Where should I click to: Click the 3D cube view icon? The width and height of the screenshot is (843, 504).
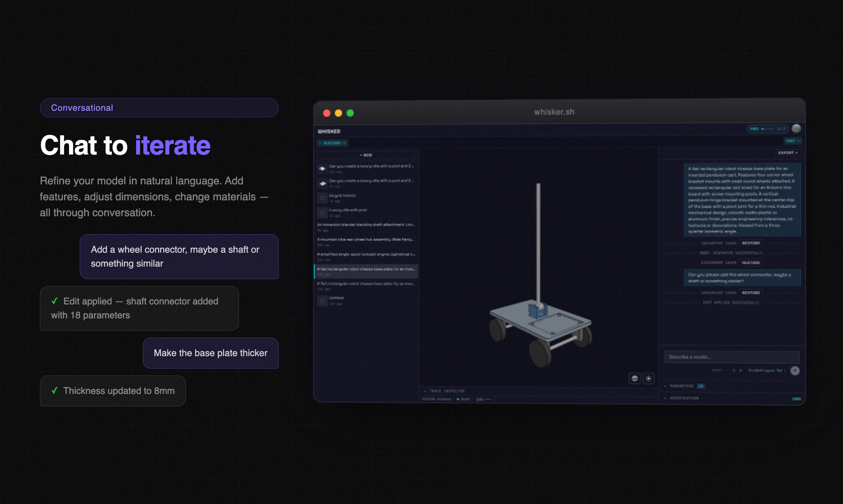pos(634,378)
